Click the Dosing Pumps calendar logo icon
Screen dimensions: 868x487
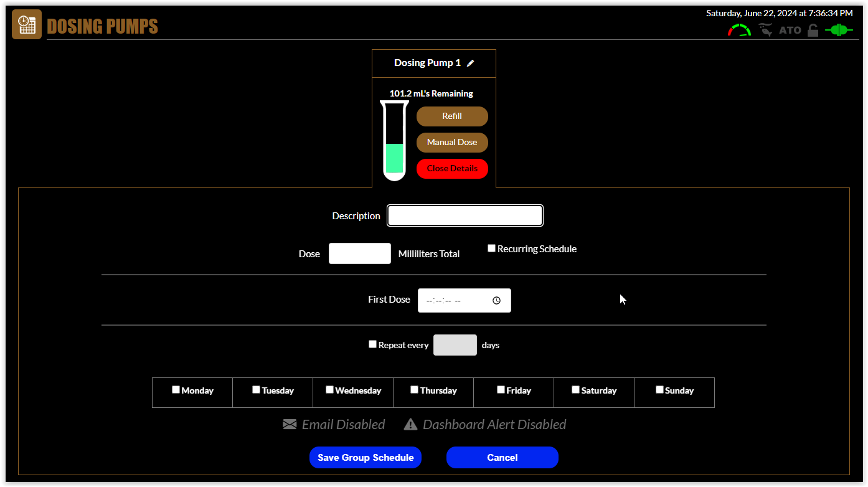27,25
